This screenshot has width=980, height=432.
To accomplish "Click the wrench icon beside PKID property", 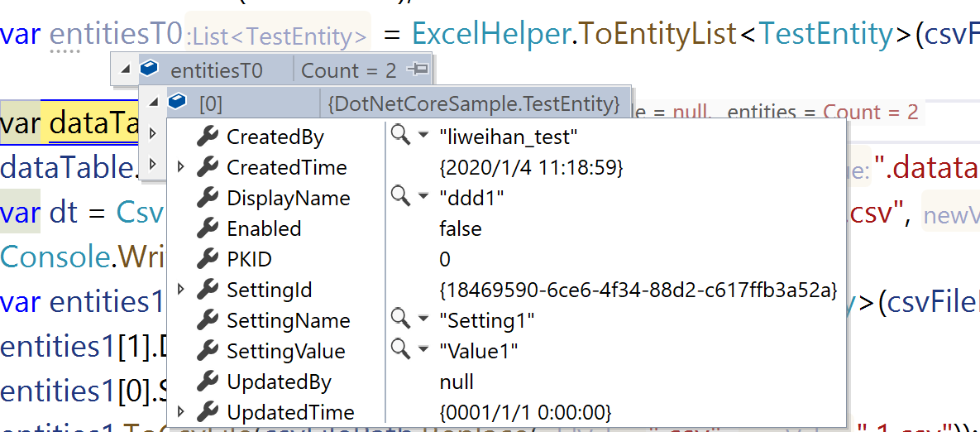I will click(208, 259).
